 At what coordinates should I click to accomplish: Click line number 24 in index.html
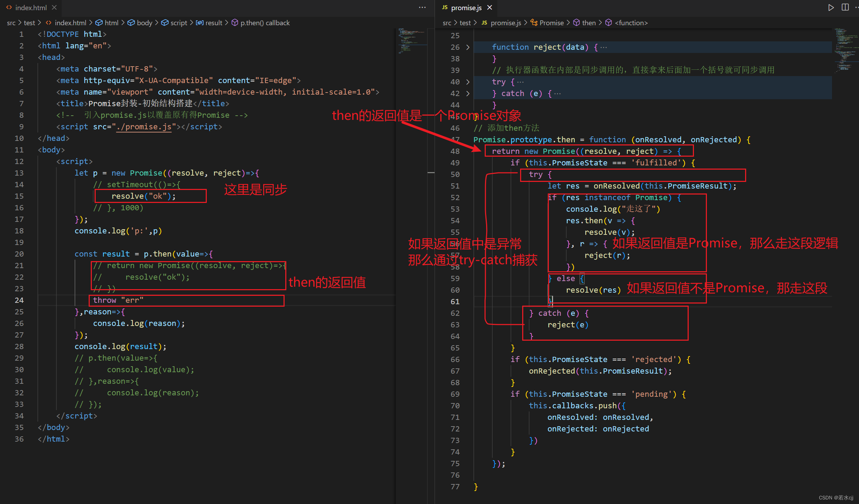19,300
